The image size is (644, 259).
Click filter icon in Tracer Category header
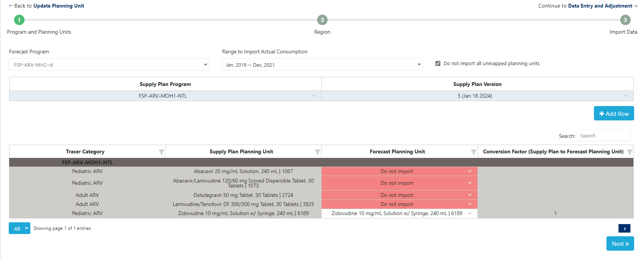coord(161,152)
